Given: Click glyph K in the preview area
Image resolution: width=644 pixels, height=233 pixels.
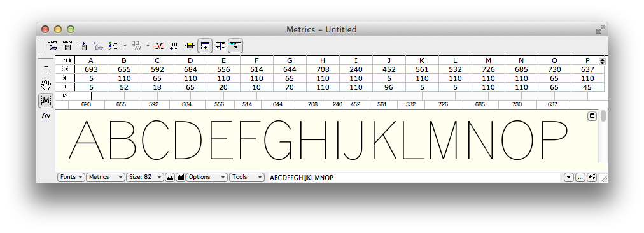Looking at the screenshot, I should (385, 139).
